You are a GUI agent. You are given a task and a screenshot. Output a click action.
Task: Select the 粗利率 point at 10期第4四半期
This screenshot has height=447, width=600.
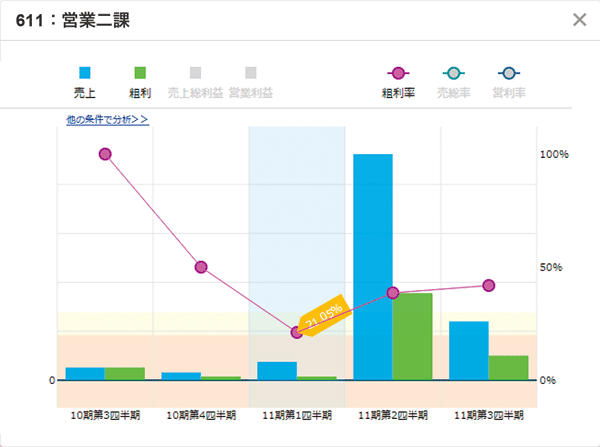coord(201,267)
